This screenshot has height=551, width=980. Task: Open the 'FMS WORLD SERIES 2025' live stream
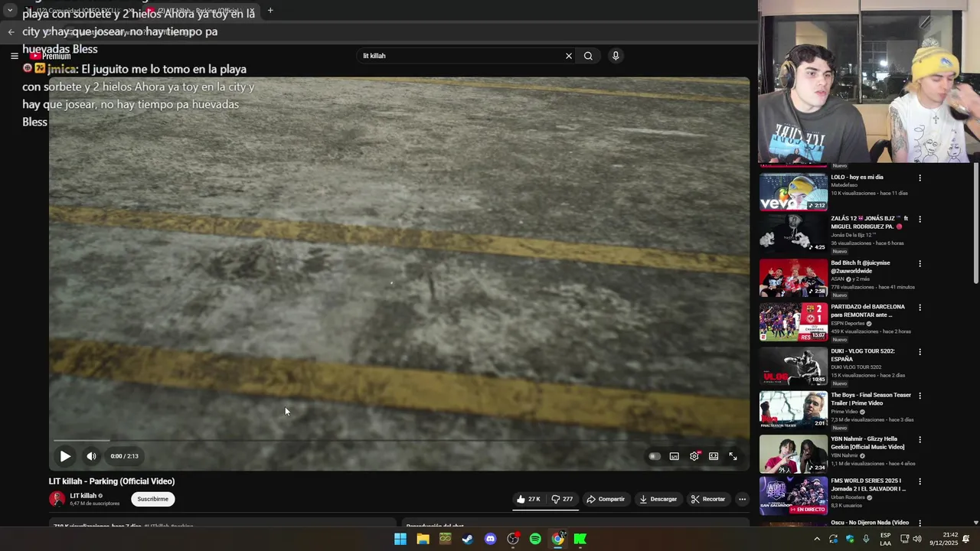tap(793, 496)
